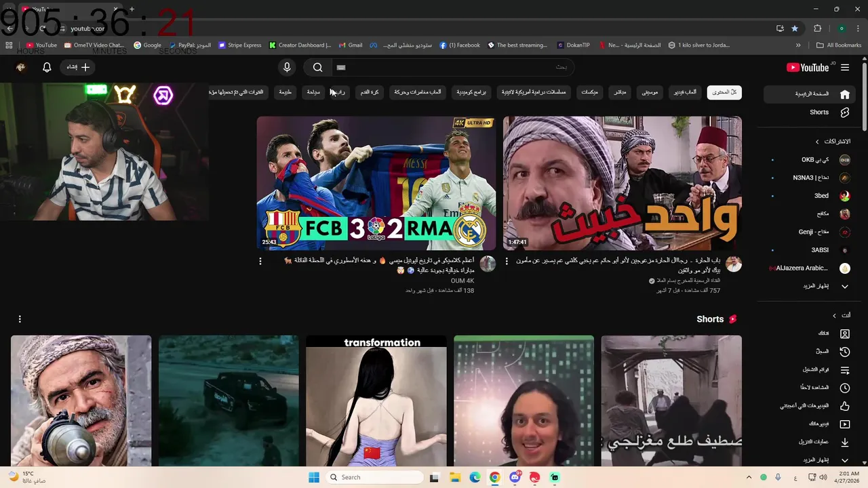Open the account avatar menu
Screen dimensions: 868x488
(20, 67)
